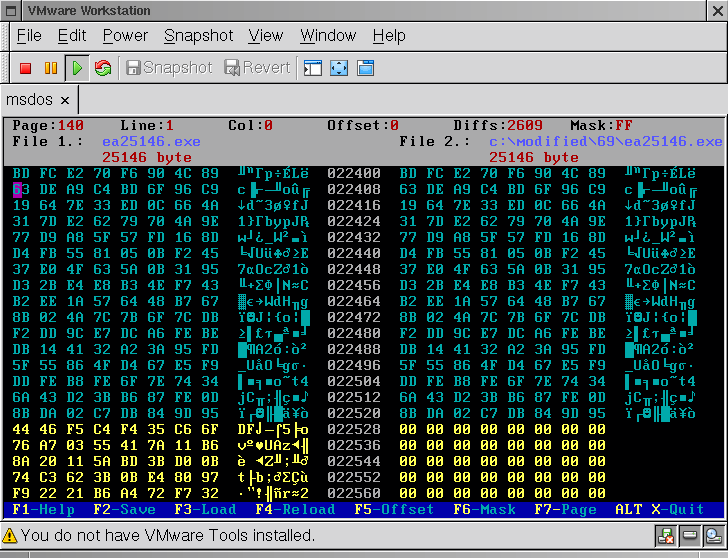Viewport: 728px width, 558px height.
Task: Open the Power menu
Action: point(125,36)
